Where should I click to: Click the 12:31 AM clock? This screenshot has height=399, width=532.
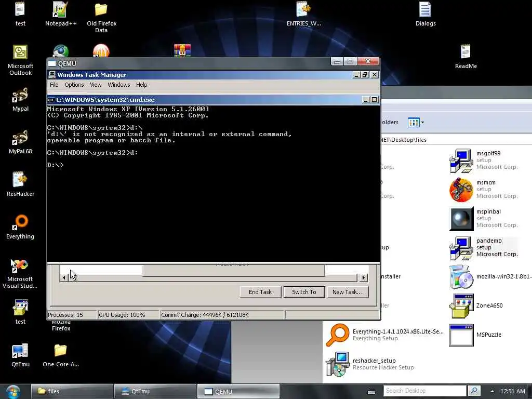click(513, 391)
